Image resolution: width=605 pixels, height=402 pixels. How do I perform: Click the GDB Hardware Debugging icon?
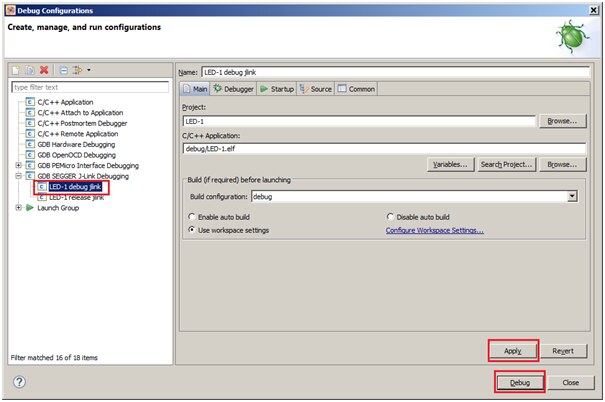click(x=30, y=144)
